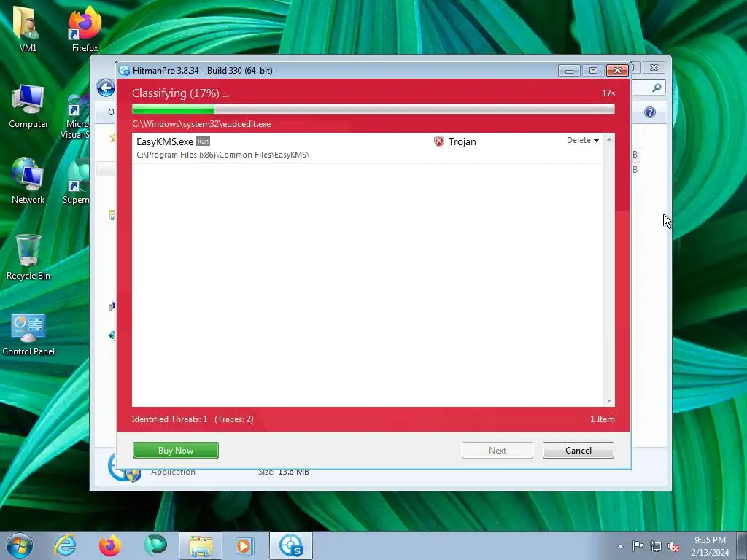Viewport: 747px width, 560px height.
Task: Click the Explorer window back arrow
Action: (105, 88)
